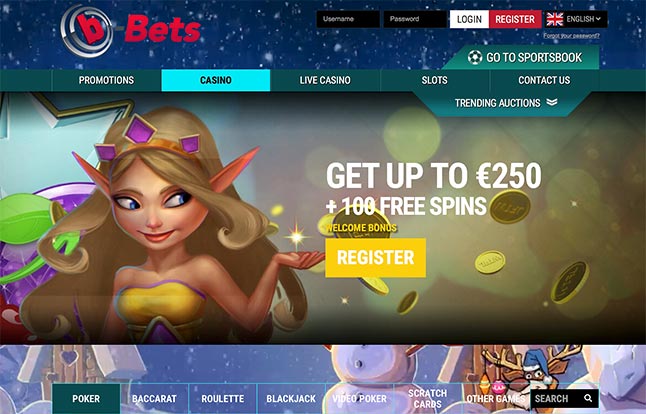Select the Poker games tab
Screen dimensions: 646x414
(86, 398)
